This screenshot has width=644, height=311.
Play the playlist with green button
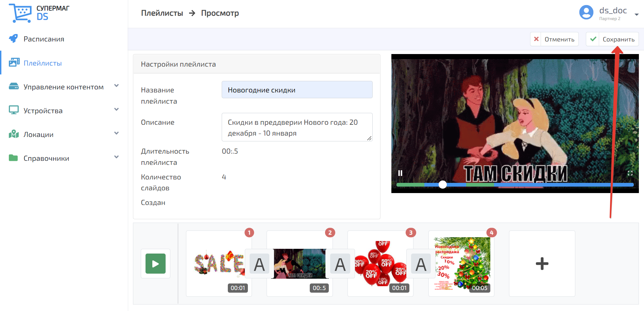point(155,264)
